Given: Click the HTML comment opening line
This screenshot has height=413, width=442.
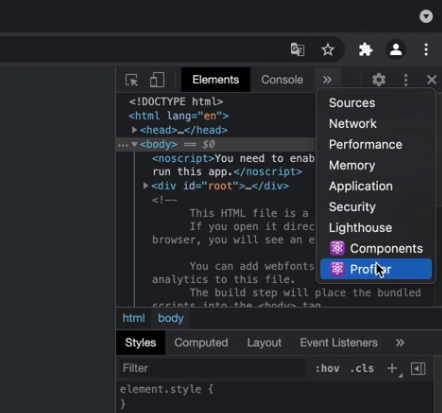Looking at the screenshot, I should tap(165, 200).
